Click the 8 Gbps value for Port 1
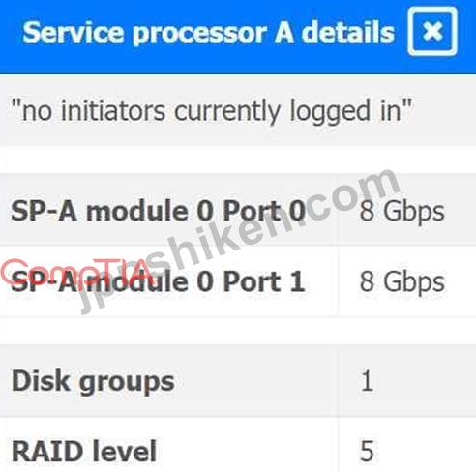The height and width of the screenshot is (471, 476). click(x=402, y=282)
